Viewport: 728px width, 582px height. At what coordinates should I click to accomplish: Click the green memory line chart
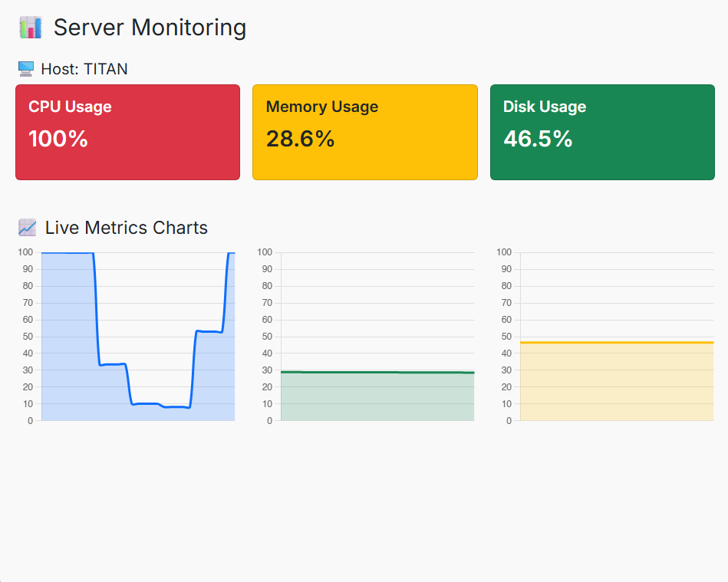[x=366, y=337]
